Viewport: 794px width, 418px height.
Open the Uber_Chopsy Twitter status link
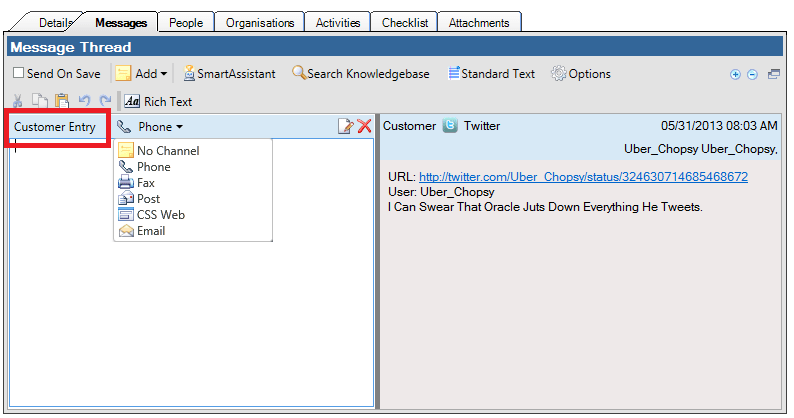[x=583, y=177]
